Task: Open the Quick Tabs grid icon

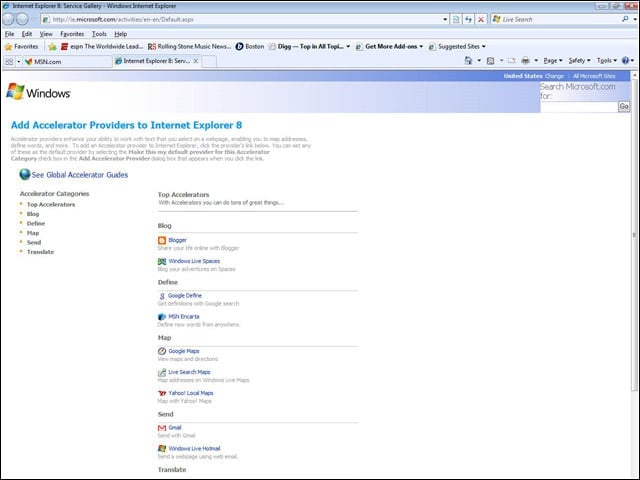Action: [9, 61]
